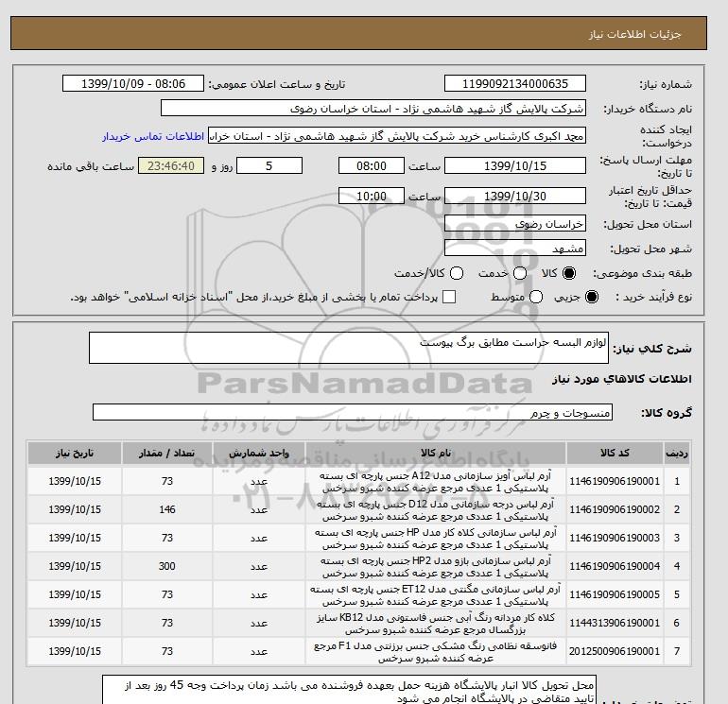Click the need number field 1199092134000635

click(x=515, y=83)
